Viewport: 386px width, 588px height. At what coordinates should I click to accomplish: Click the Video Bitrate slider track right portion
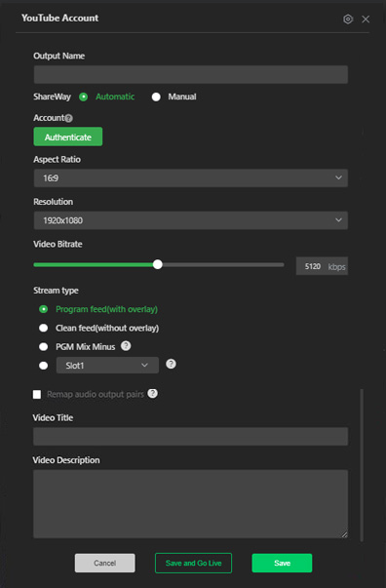pyautogui.click(x=223, y=265)
